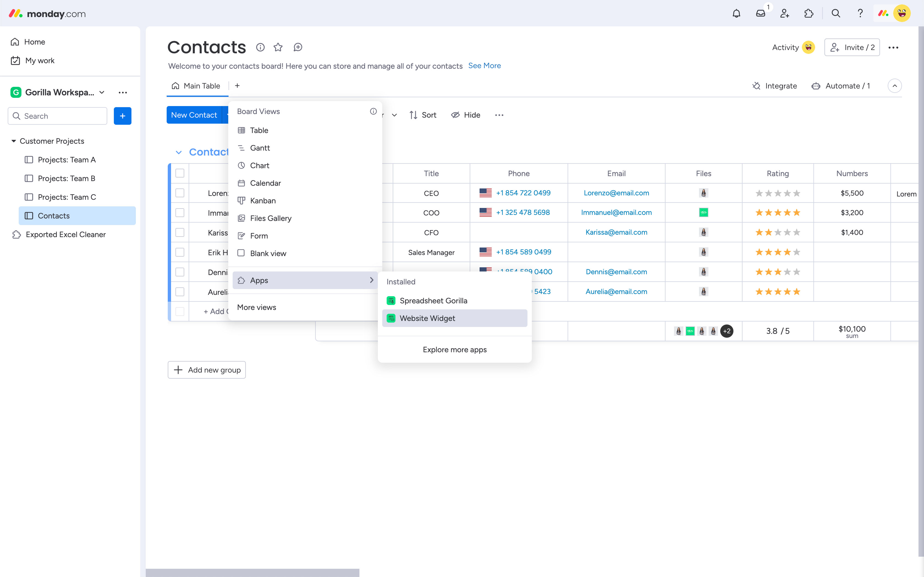Click the blue plus add-item button in sidebar

(x=123, y=116)
